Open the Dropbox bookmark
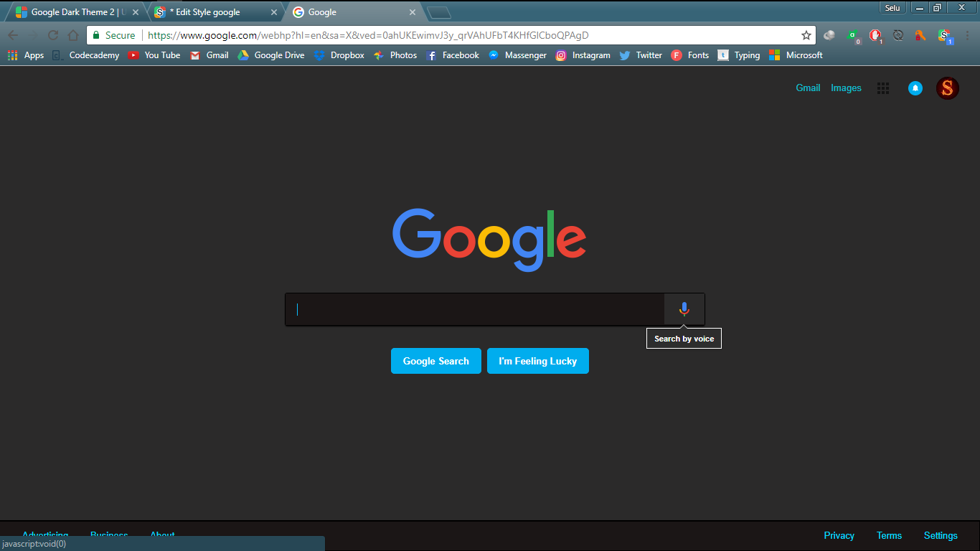The height and width of the screenshot is (551, 980). (339, 55)
